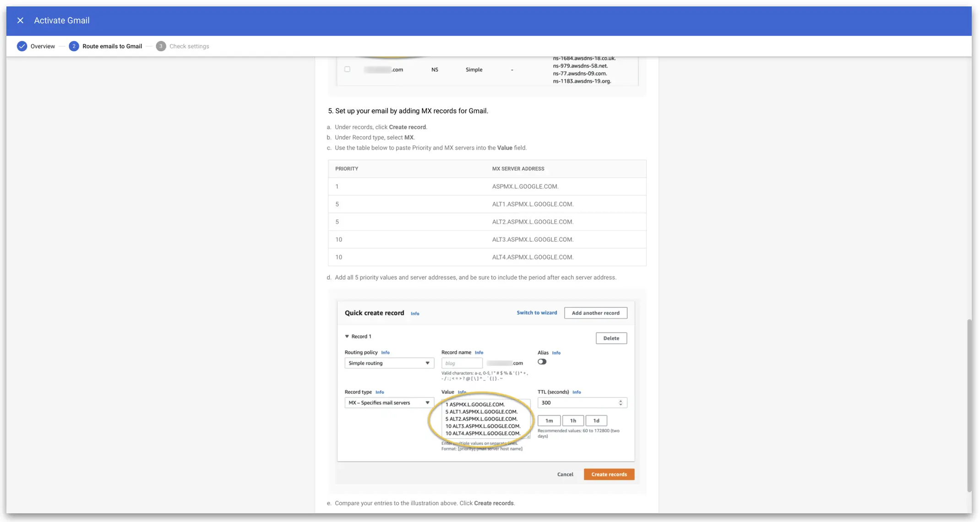This screenshot has height=522, width=980.
Task: Click ns-1183.awsdns-19.org. nameserver text
Action: pos(582,82)
